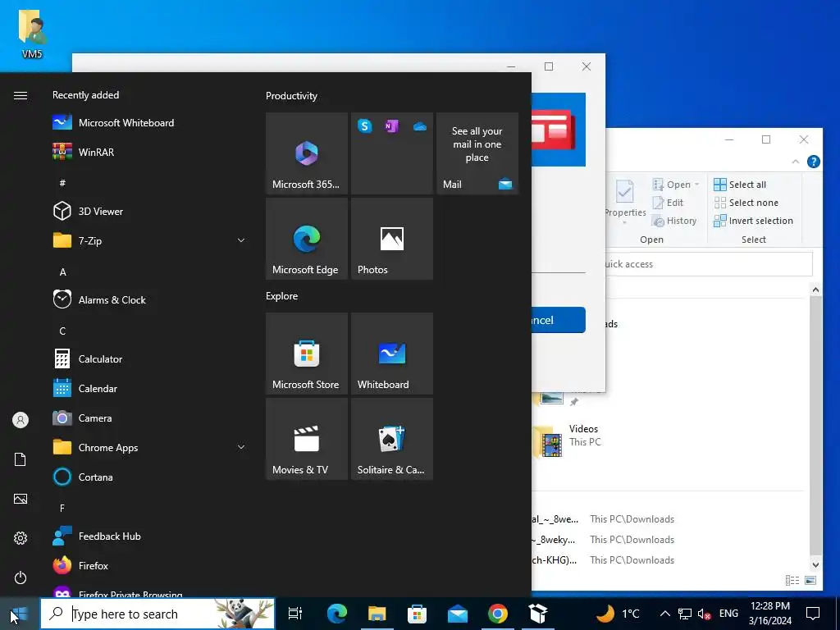
Task: Click the Quick access search field
Action: [710, 264]
